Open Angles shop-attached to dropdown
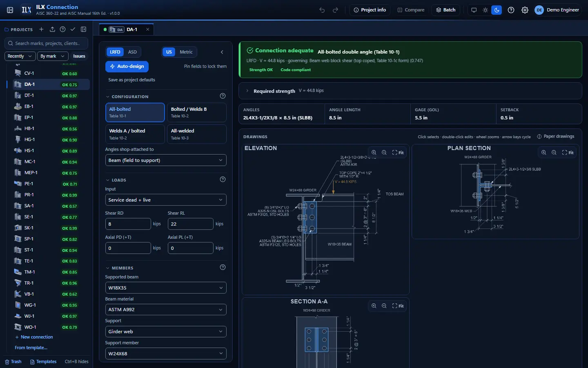This screenshot has height=368, width=588. 165,160
